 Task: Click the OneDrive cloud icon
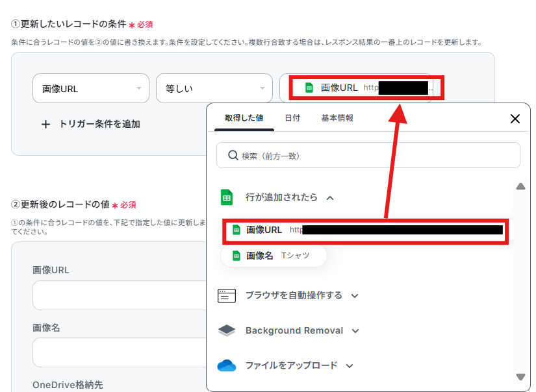[x=227, y=365]
